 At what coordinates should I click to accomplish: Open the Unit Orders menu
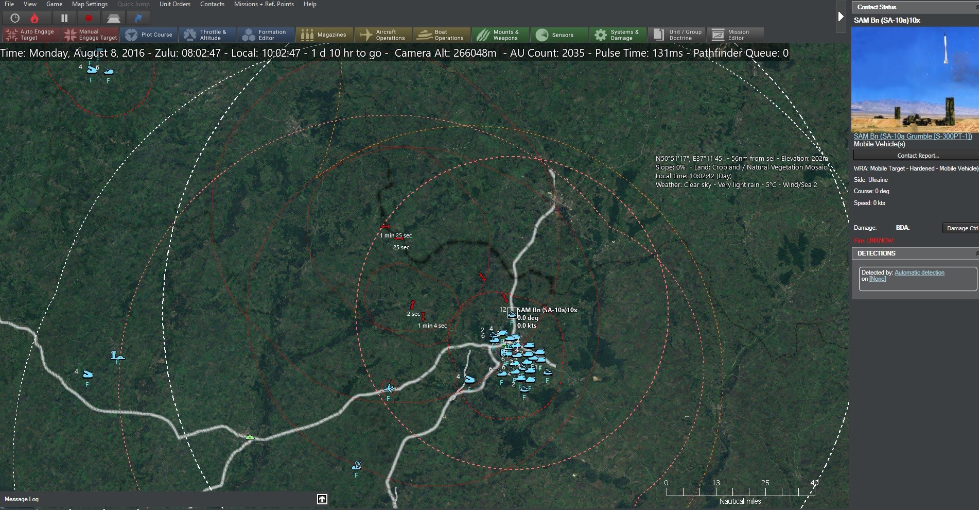(174, 4)
